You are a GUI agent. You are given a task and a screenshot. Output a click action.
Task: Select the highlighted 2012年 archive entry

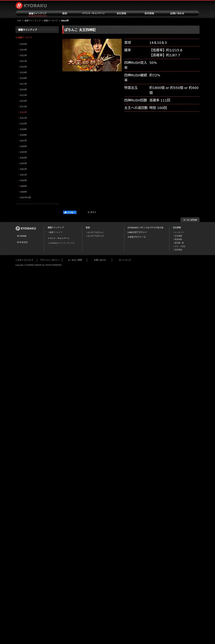pos(23,112)
